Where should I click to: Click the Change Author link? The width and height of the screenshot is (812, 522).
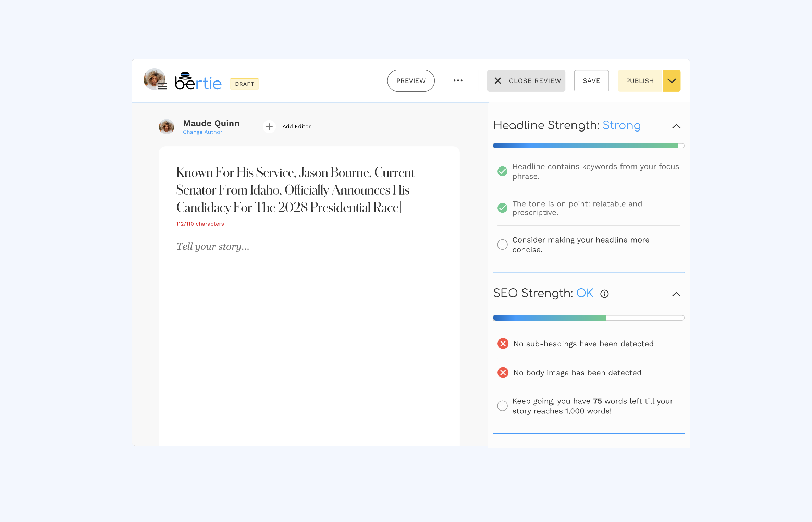(x=202, y=132)
